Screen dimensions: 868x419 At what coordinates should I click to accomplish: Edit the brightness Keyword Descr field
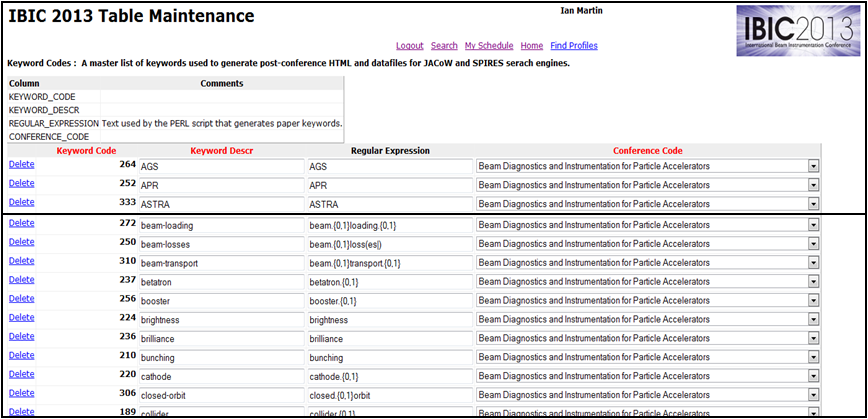coord(221,319)
